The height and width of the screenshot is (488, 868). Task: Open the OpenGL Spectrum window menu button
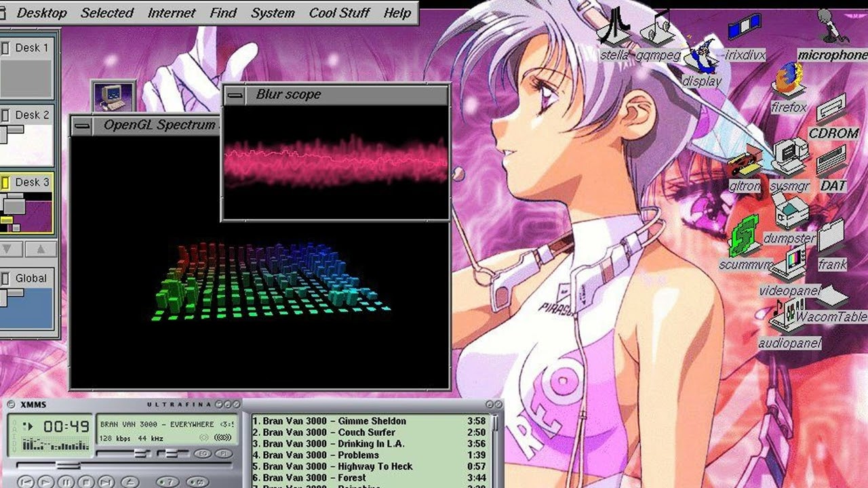click(82, 125)
